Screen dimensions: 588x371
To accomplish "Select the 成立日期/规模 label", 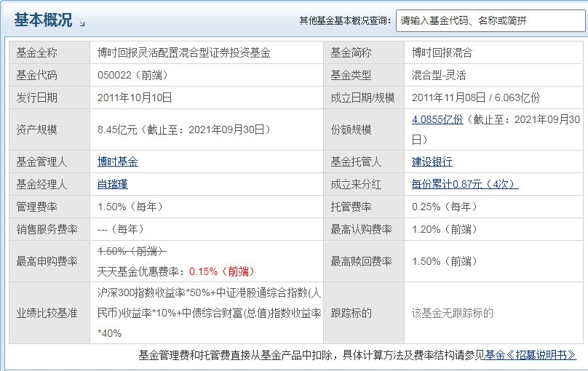I will pyautogui.click(x=362, y=97).
